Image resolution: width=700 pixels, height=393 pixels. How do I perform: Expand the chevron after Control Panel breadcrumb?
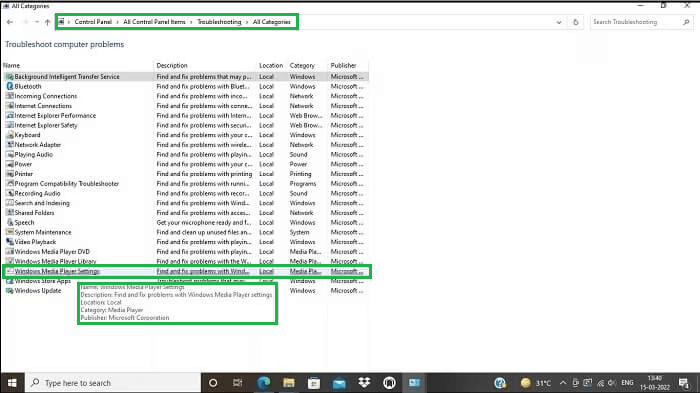pos(117,22)
